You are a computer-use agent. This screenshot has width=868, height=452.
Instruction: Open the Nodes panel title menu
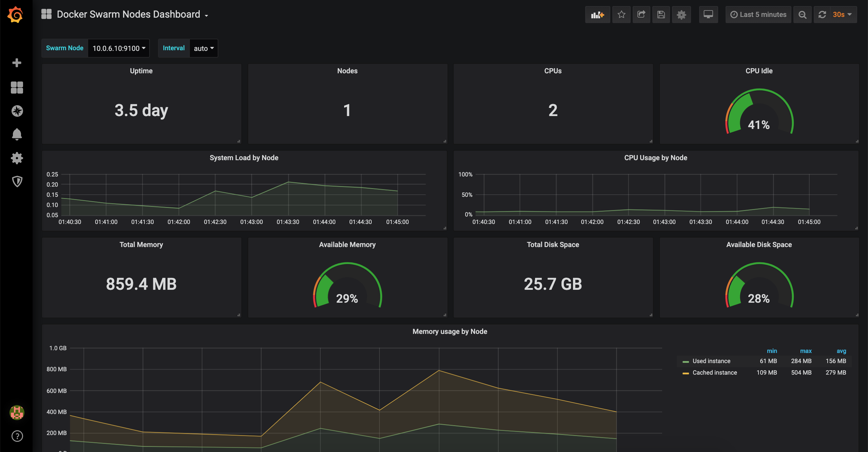[347, 71]
